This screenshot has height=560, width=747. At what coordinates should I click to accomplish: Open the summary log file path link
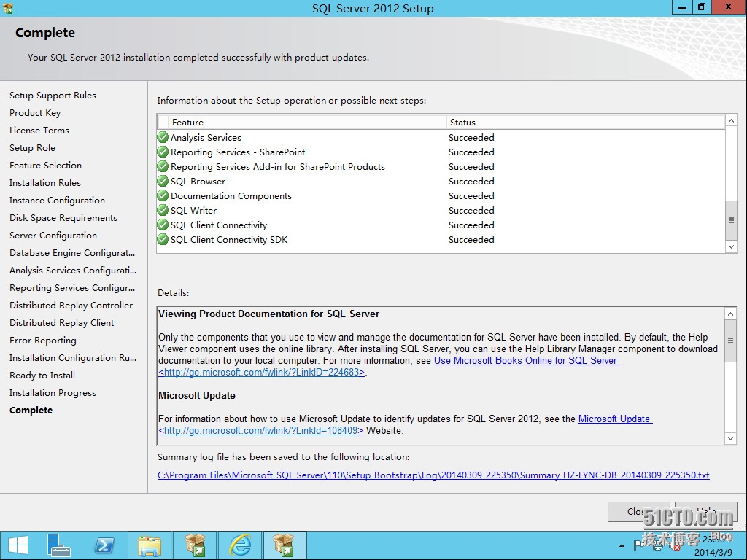pyautogui.click(x=433, y=475)
